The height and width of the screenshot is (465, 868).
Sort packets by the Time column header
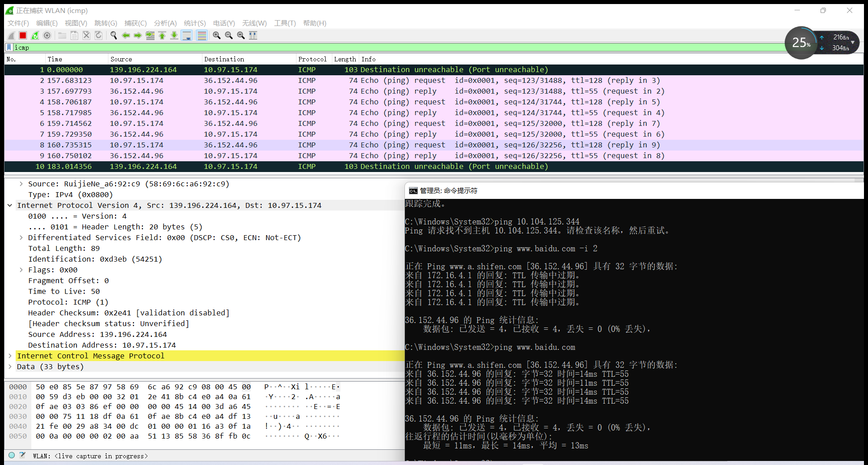[76, 59]
